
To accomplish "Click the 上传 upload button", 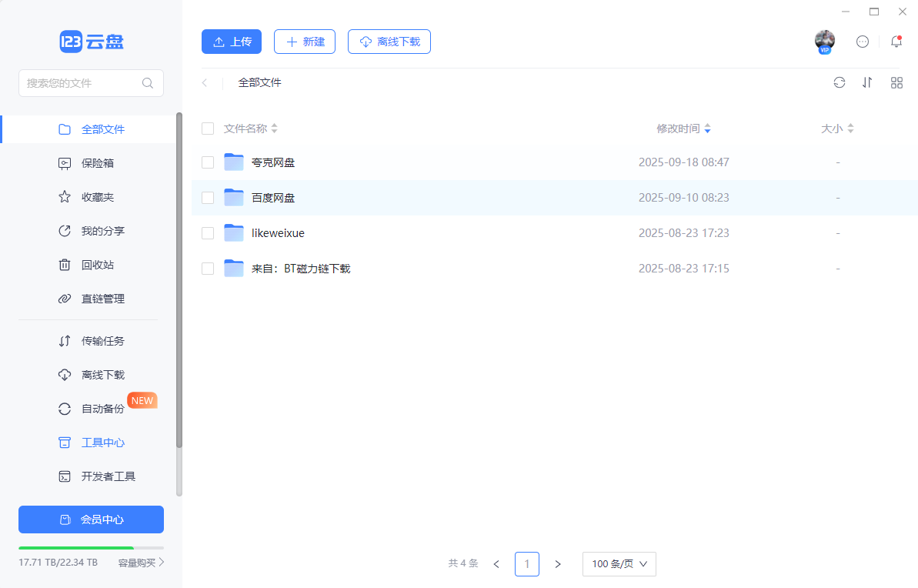I will 231,42.
